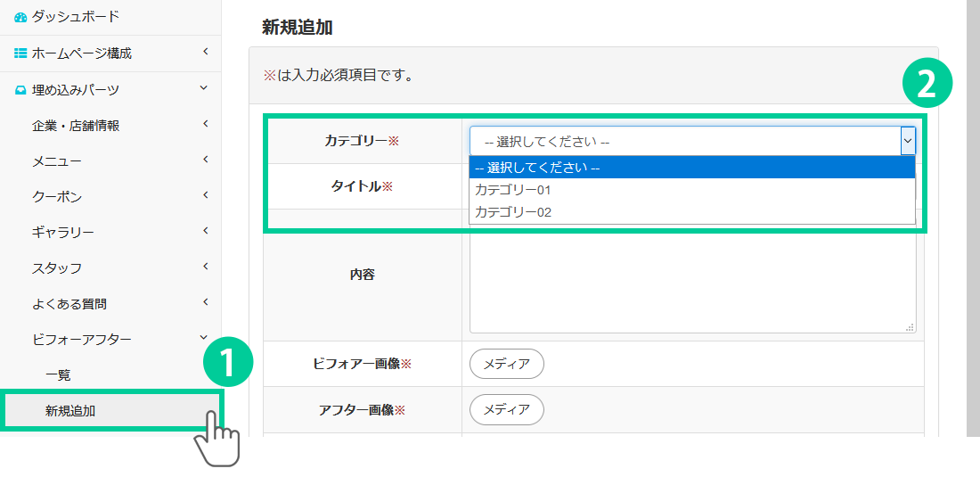Select 新規追加 in the sidebar

pos(70,411)
